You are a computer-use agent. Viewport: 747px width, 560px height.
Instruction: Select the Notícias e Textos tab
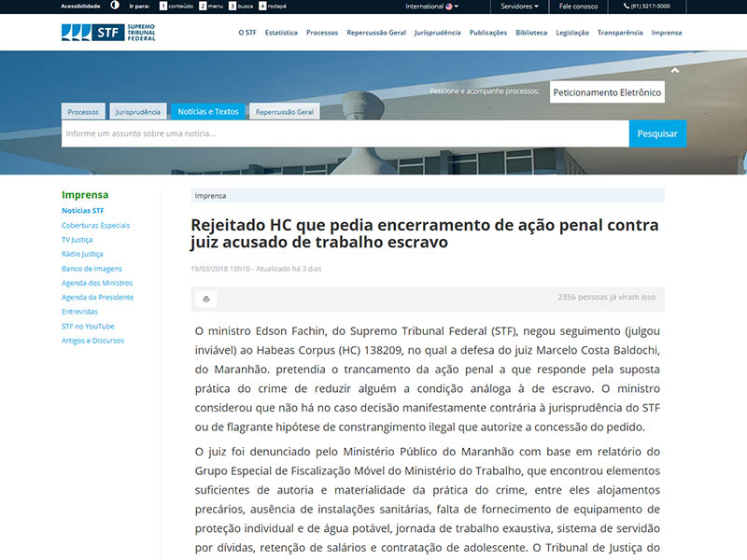(208, 111)
